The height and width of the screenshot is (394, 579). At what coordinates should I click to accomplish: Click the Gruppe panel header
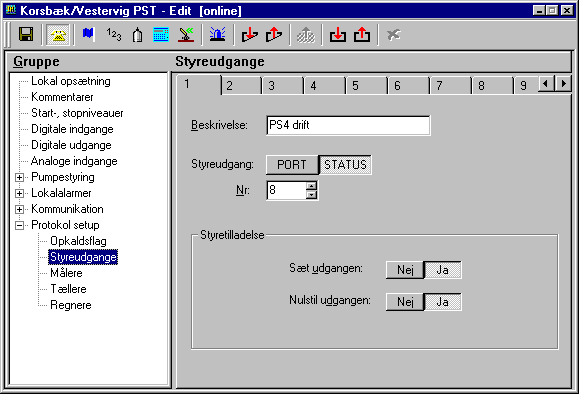(36, 61)
